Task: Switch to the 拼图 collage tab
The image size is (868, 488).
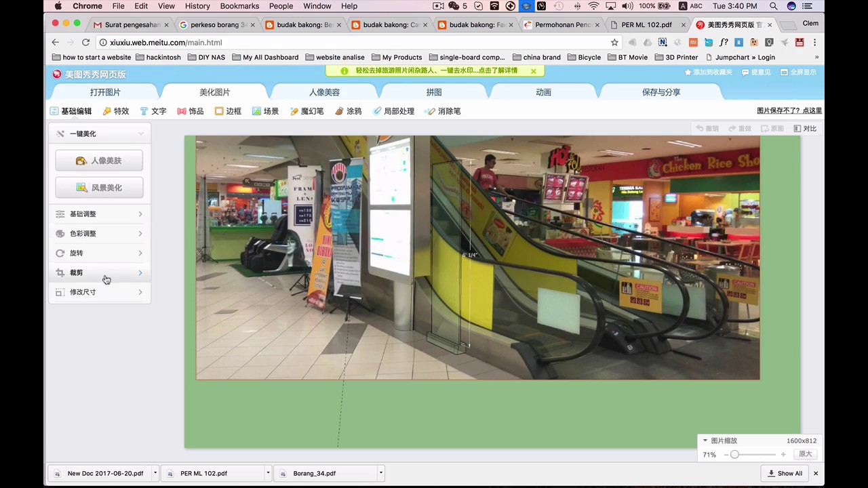Action: click(x=434, y=92)
